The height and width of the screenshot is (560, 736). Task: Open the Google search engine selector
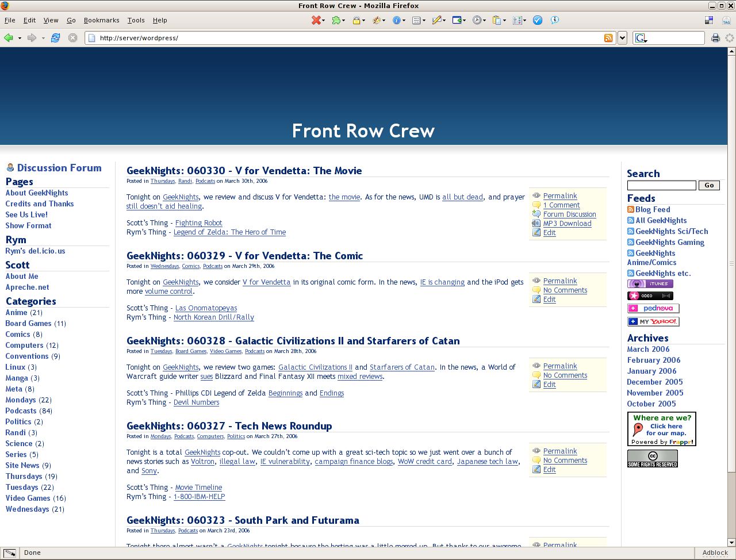pos(641,38)
